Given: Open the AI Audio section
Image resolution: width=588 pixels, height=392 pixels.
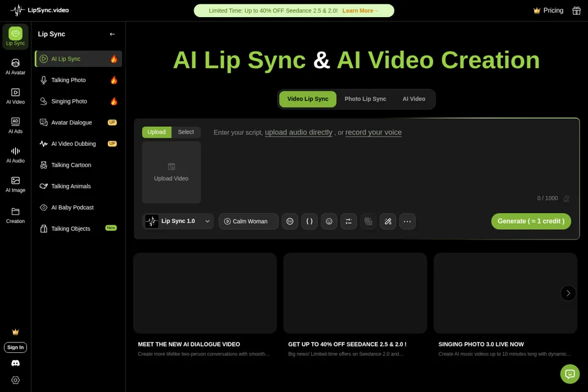Looking at the screenshot, I should [x=15, y=155].
